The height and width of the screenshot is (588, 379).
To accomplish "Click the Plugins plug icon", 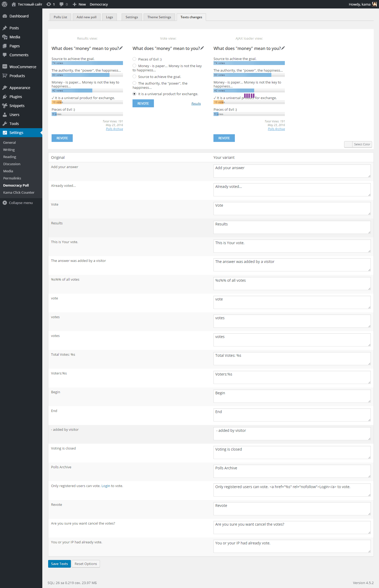I will 5,97.
